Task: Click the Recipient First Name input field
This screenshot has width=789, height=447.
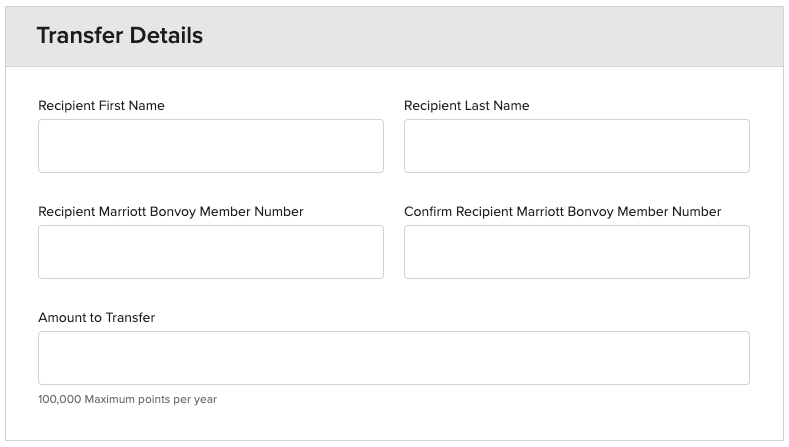Action: (x=210, y=146)
